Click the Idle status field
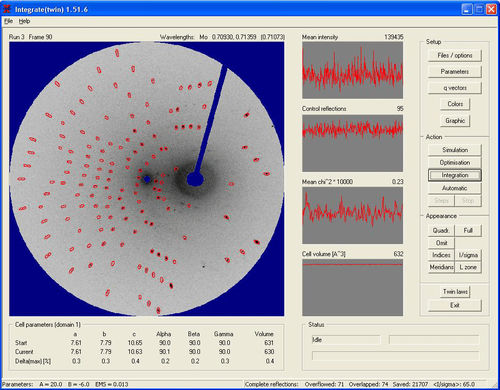500x390 pixels. tap(346, 340)
